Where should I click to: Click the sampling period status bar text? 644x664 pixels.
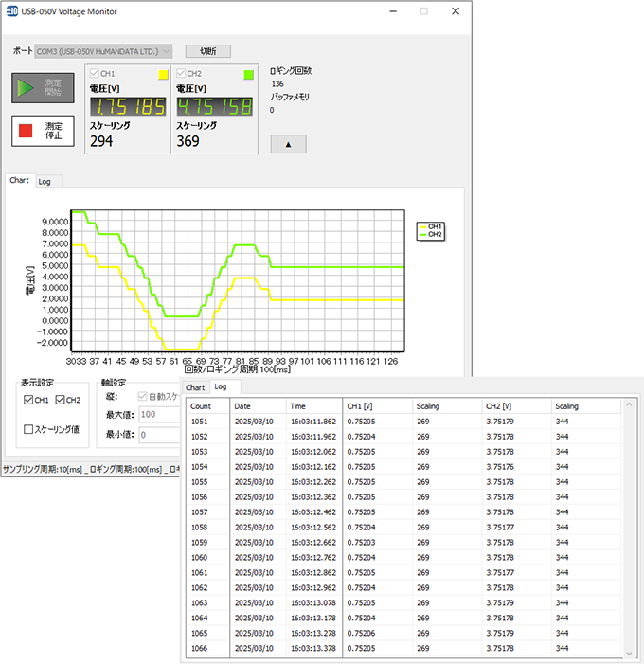[43, 469]
